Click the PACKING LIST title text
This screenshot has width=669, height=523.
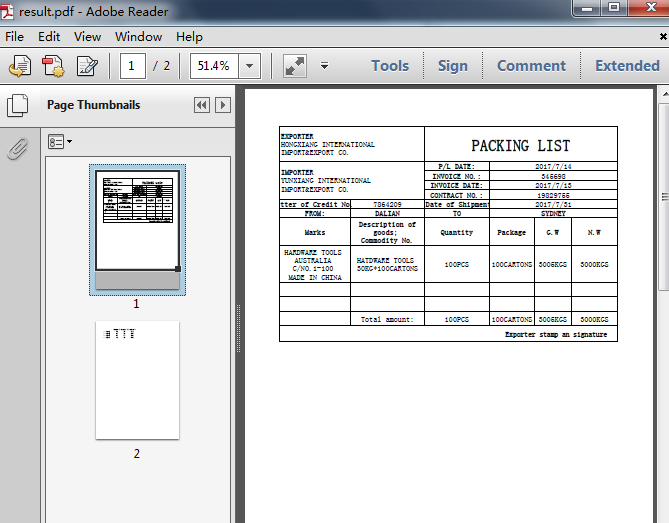521,146
